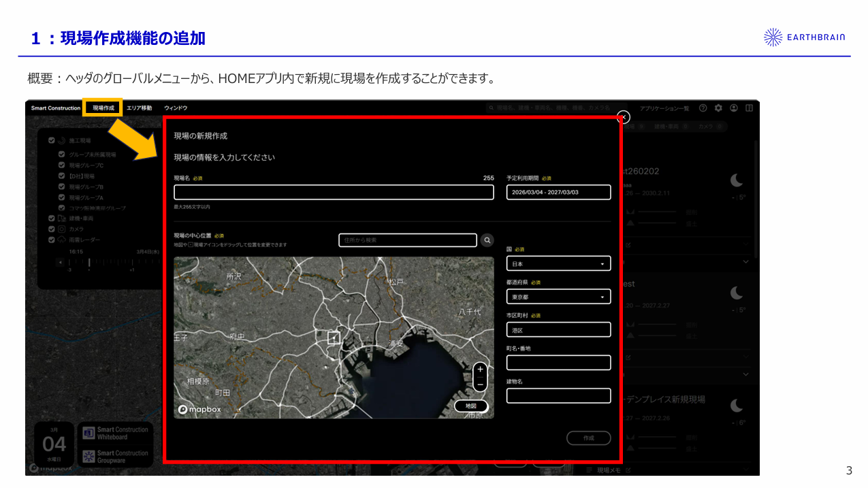Screen dimensions: 868x488
Task: Open the 国 dropdown showing 日本
Action: [558, 263]
